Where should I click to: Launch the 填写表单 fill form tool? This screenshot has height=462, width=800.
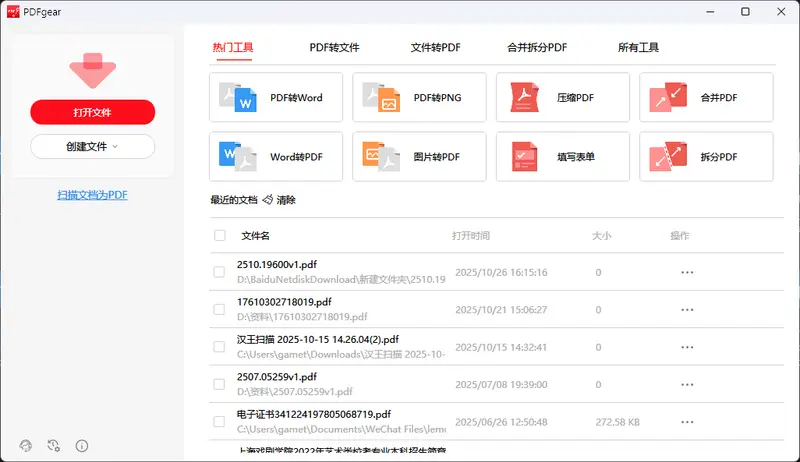coord(563,157)
